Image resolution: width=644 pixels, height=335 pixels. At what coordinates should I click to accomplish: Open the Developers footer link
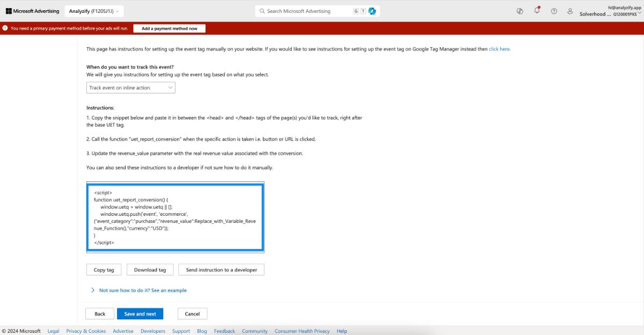[153, 331]
